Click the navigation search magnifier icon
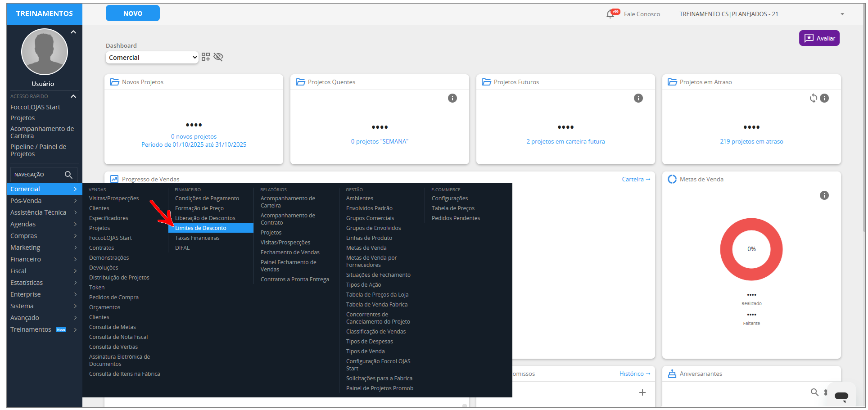This screenshot has height=410, width=868. (68, 175)
